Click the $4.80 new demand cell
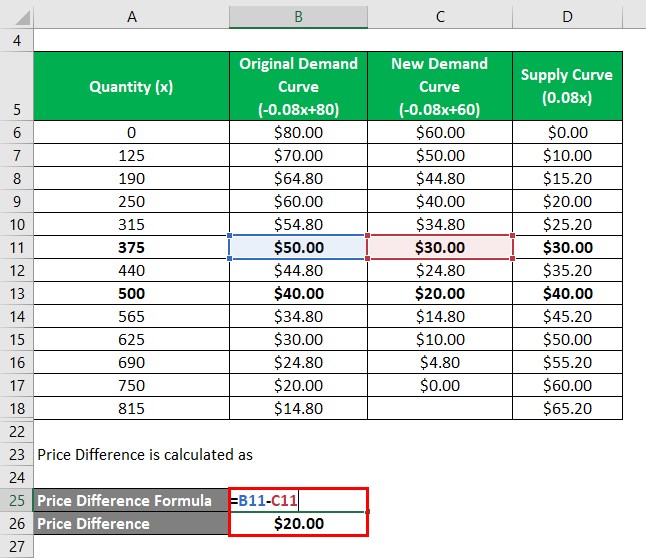The height and width of the screenshot is (558, 646). (x=440, y=362)
